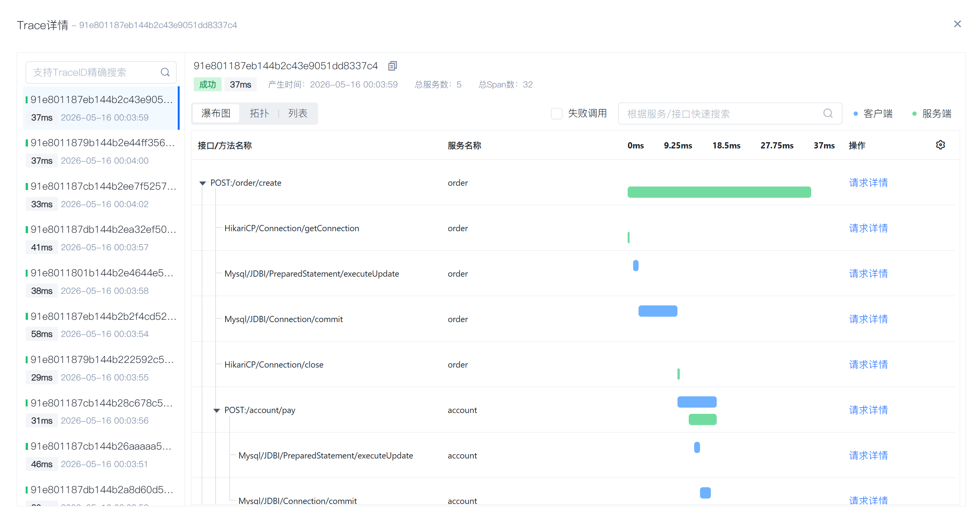
Task: Copy the trace ID with copy icon
Action: [x=392, y=66]
